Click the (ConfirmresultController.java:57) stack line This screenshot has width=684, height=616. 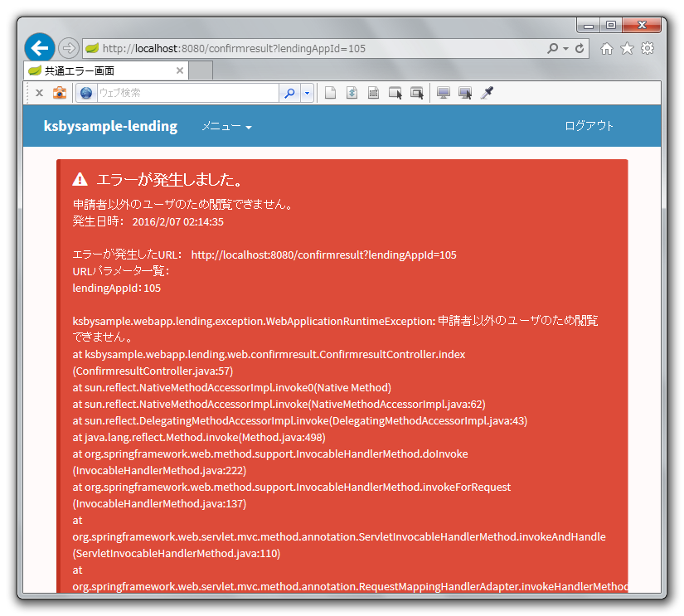[153, 371]
